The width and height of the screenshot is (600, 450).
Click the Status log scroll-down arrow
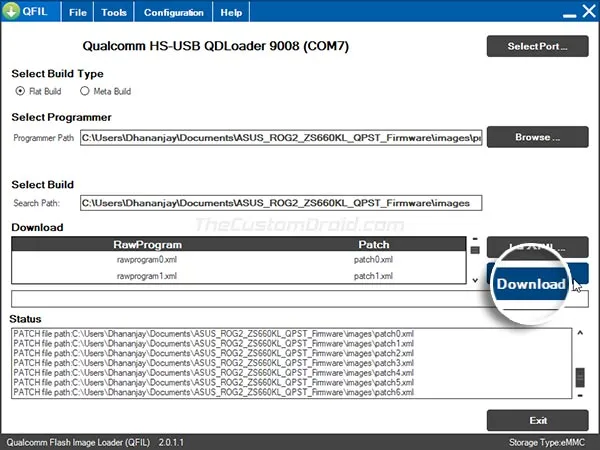[580, 395]
